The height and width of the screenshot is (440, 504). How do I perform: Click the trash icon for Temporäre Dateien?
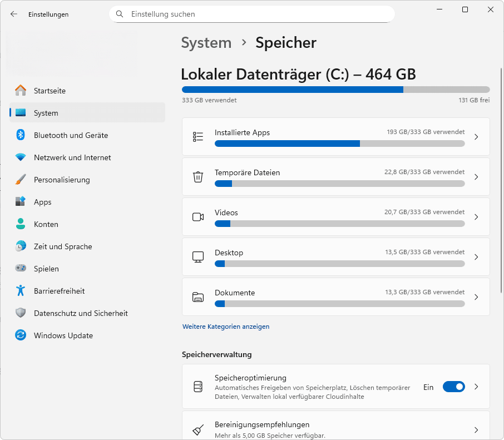pos(198,177)
